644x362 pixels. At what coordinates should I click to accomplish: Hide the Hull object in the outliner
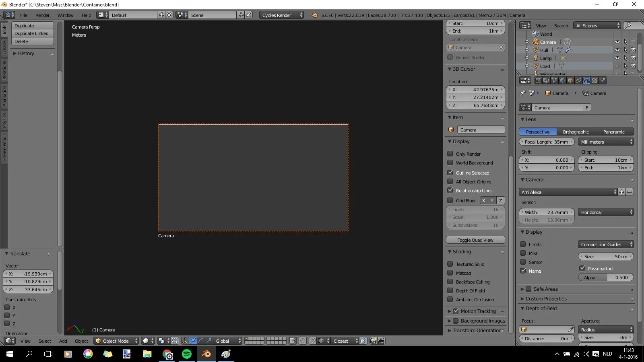618,50
